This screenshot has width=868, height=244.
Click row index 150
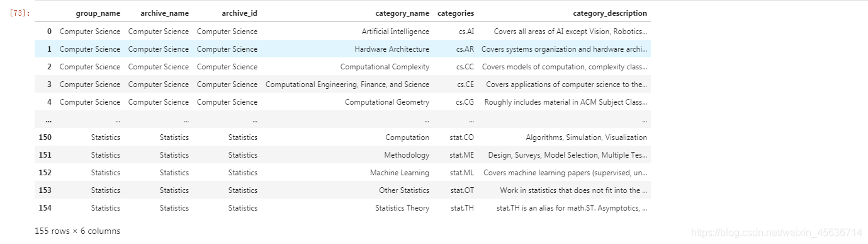coord(45,137)
